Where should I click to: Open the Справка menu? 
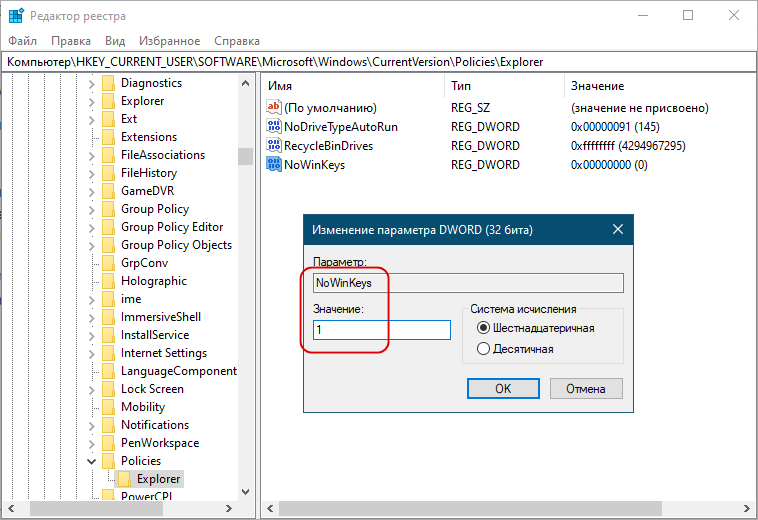tap(237, 41)
